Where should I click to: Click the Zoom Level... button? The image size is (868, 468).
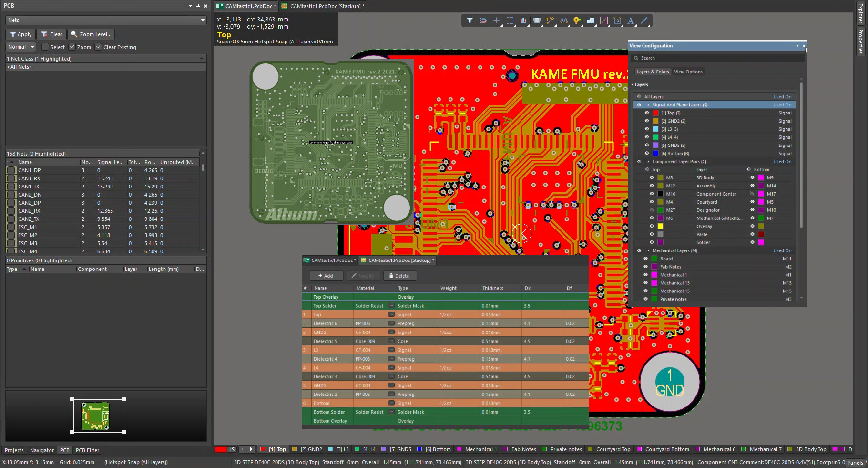click(x=91, y=34)
